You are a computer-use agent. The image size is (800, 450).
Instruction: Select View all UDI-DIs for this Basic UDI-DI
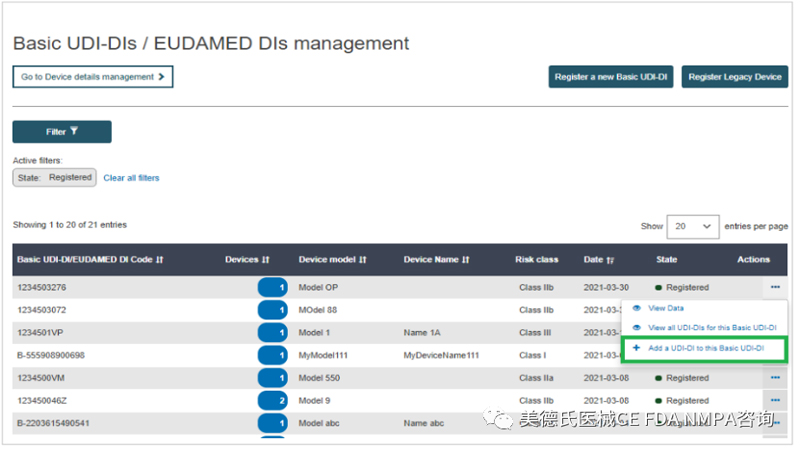click(x=712, y=328)
